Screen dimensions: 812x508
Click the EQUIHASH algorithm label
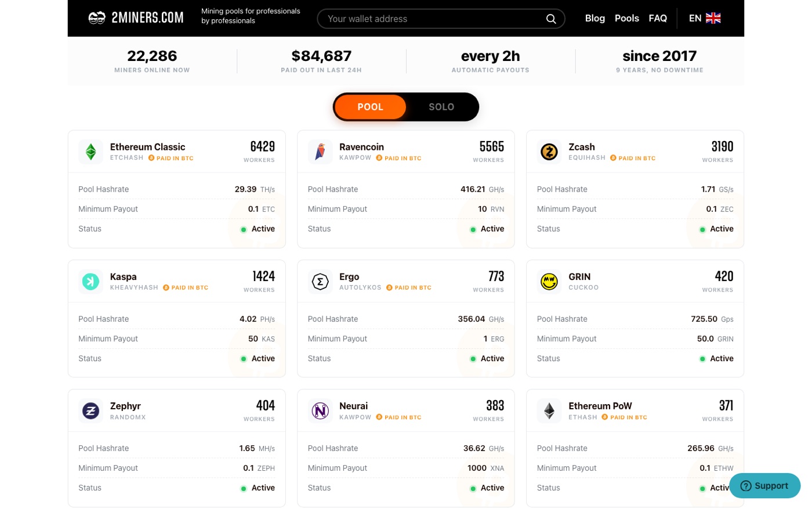587,158
